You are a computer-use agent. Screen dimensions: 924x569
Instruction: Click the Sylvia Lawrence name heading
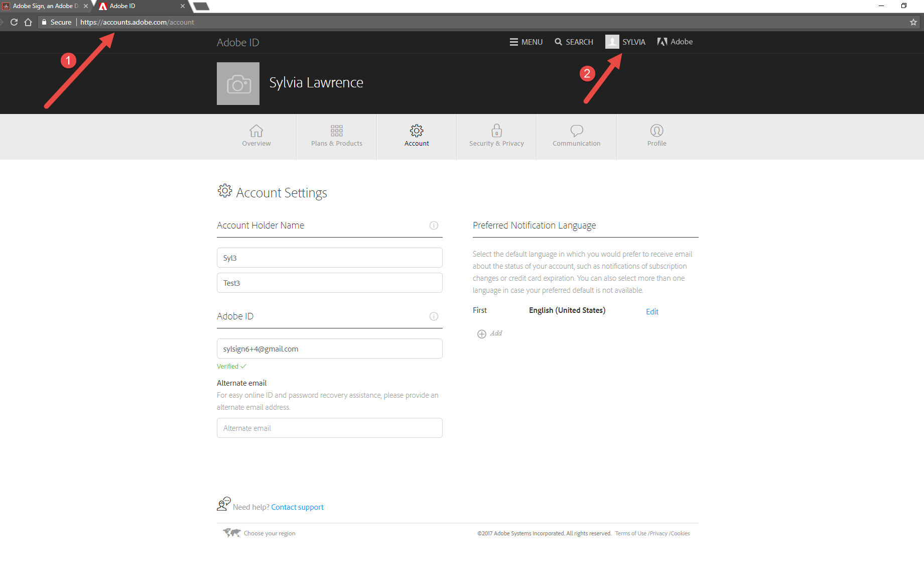[x=316, y=83]
